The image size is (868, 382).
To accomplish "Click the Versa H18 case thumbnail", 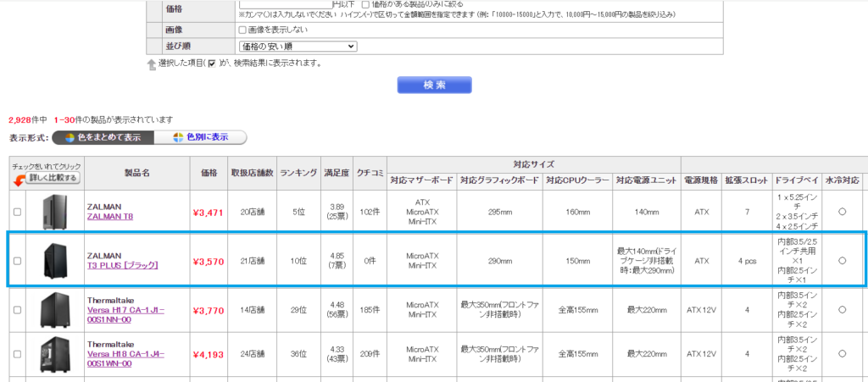I will point(55,353).
